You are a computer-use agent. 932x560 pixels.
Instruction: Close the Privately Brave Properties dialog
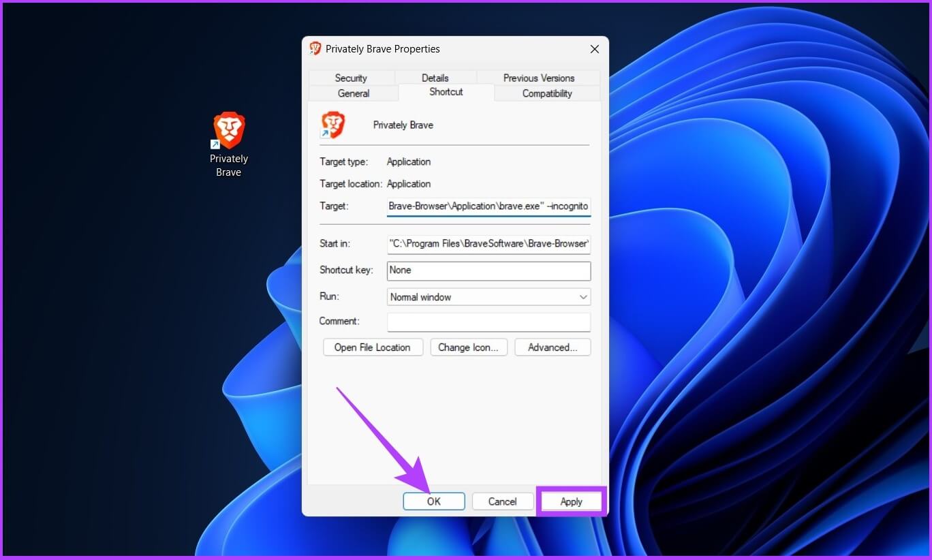[x=594, y=49]
